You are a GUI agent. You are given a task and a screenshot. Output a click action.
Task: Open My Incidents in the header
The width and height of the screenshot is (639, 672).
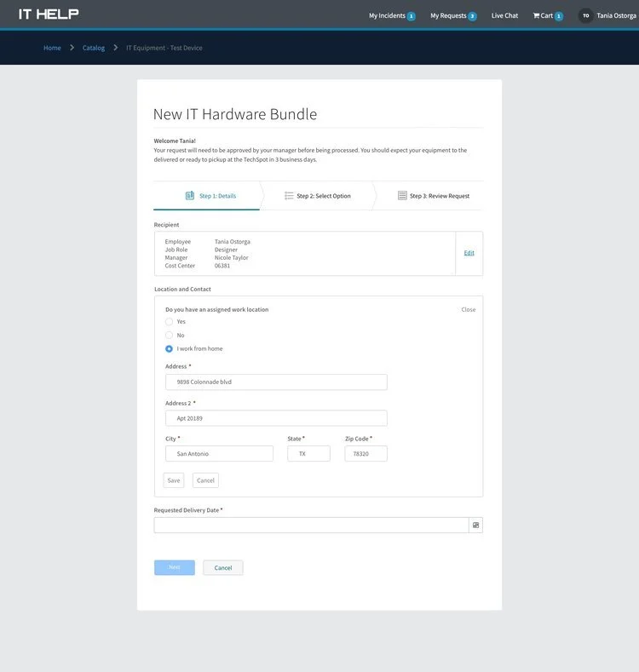click(x=387, y=16)
